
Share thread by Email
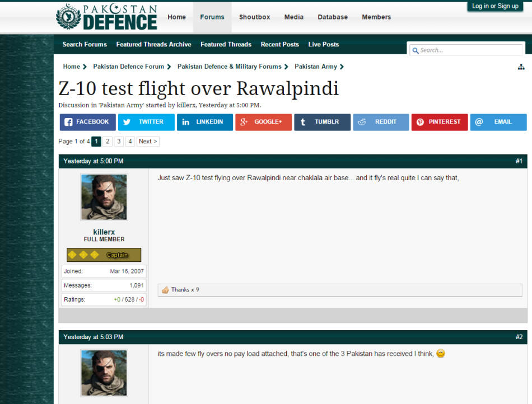click(498, 122)
